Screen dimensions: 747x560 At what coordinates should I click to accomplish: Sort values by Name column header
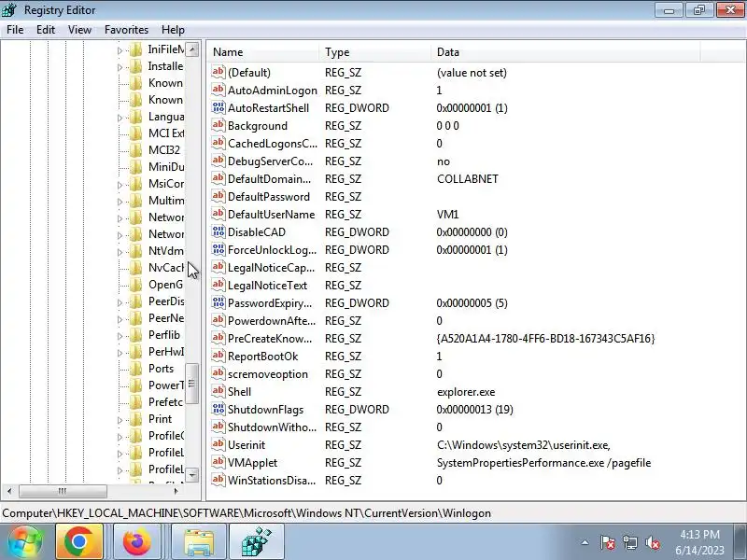(264, 52)
